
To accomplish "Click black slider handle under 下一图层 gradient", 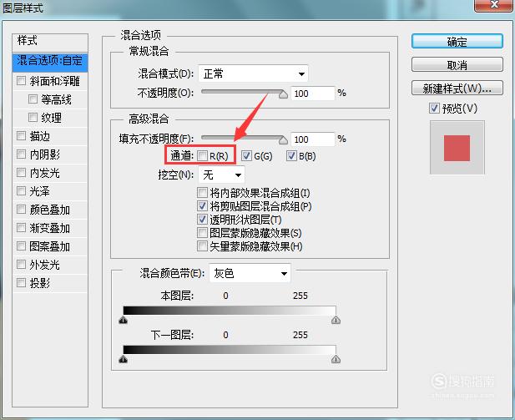I will (x=124, y=359).
